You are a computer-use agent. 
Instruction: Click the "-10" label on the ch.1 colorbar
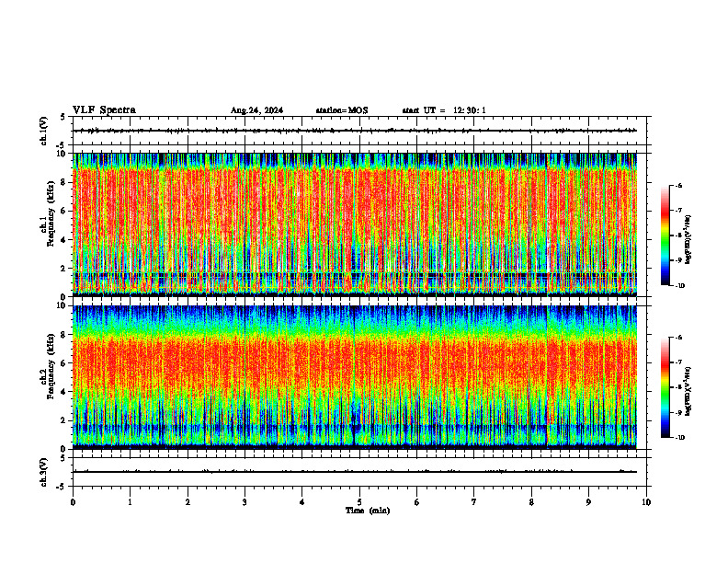click(679, 286)
